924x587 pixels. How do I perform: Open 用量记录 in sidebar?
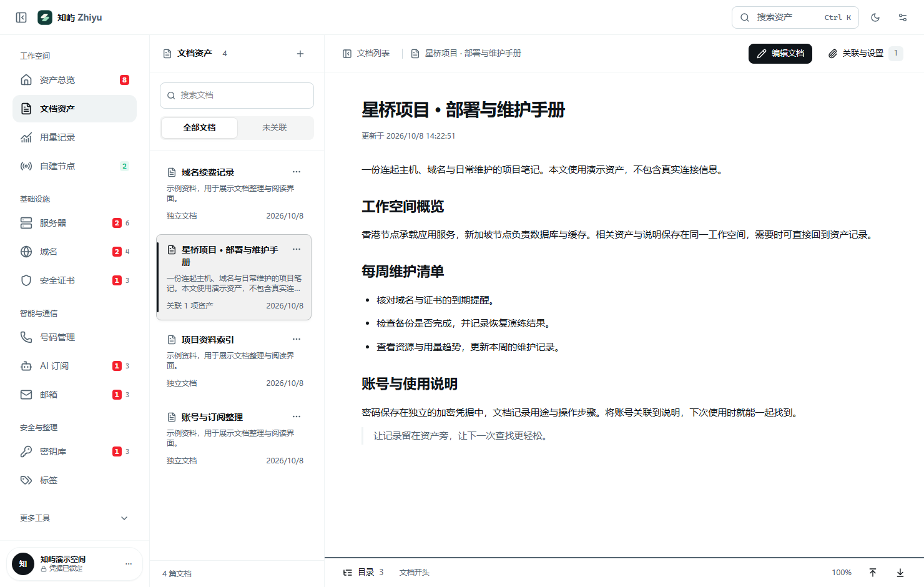75,137
